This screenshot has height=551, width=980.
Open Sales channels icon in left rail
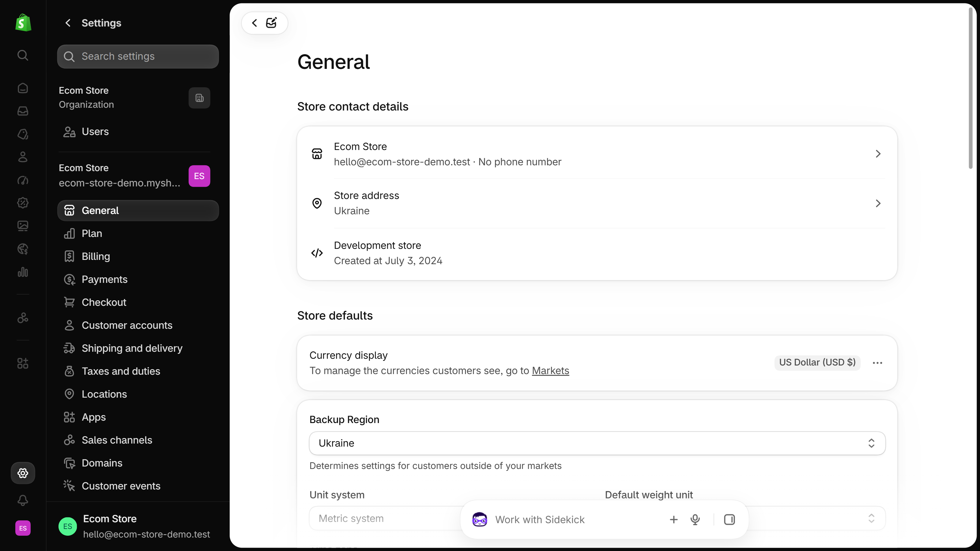tap(23, 318)
